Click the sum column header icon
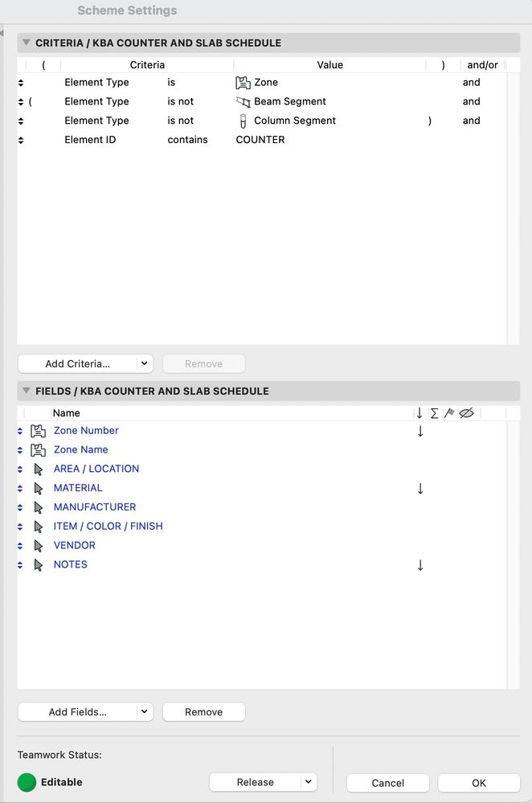The width and height of the screenshot is (532, 803). [x=435, y=413]
